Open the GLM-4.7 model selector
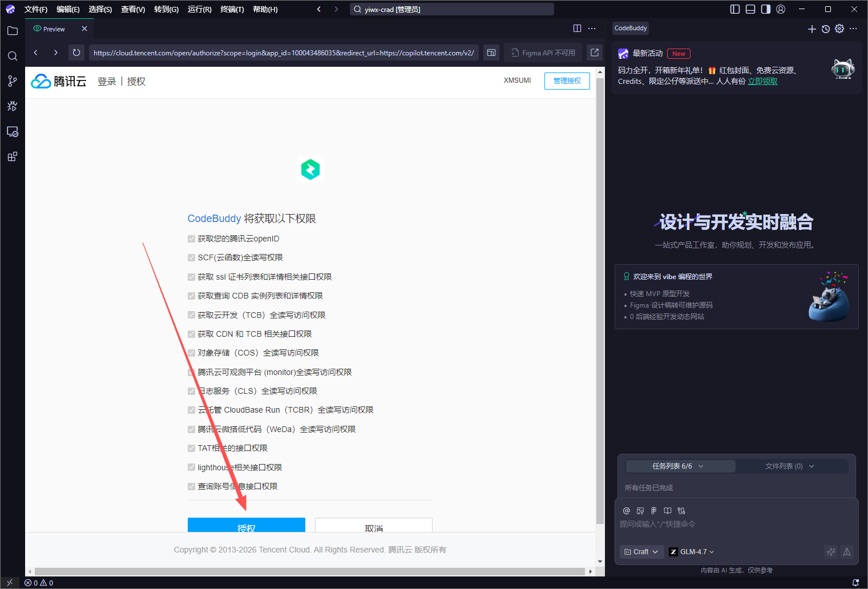 pos(692,552)
